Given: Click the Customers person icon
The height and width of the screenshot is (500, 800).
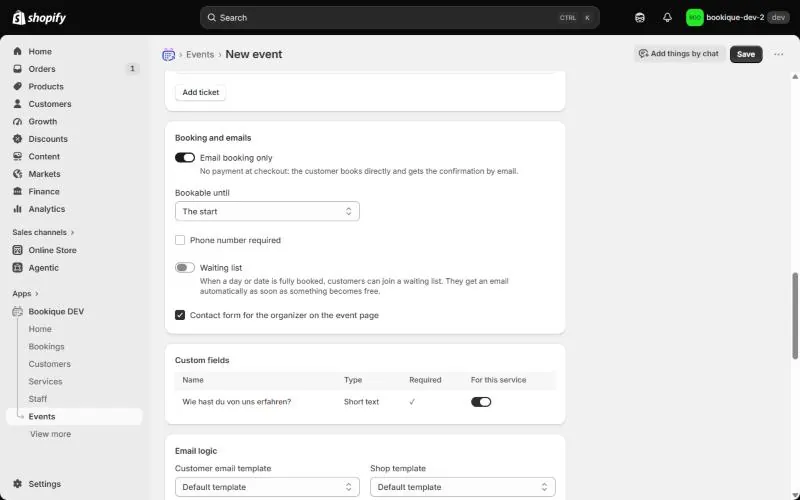Looking at the screenshot, I should [x=17, y=104].
